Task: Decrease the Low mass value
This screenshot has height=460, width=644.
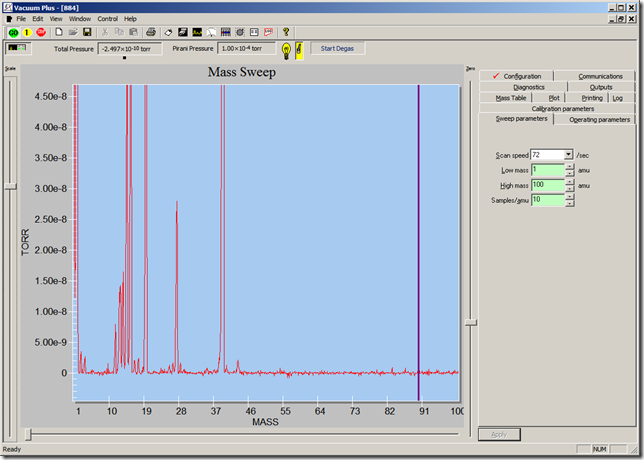Action: (x=570, y=173)
